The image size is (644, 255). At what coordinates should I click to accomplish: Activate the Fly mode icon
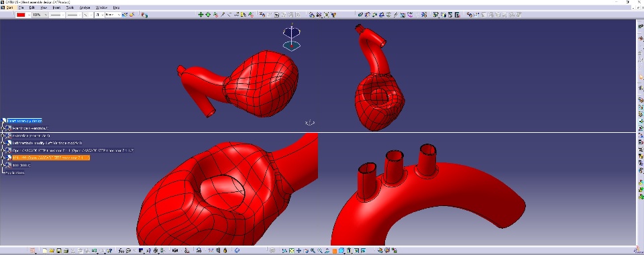(284, 250)
